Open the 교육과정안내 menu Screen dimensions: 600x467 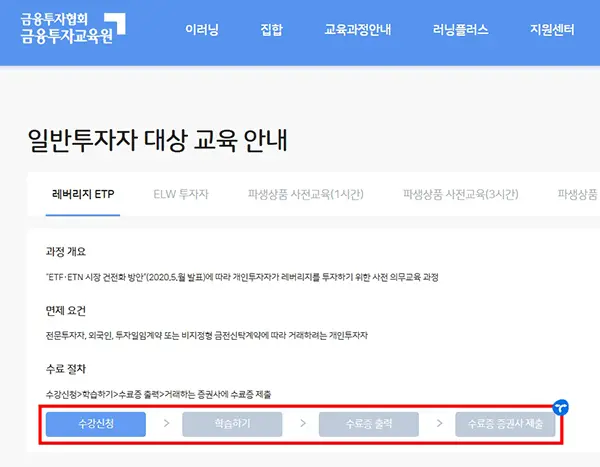click(x=357, y=29)
